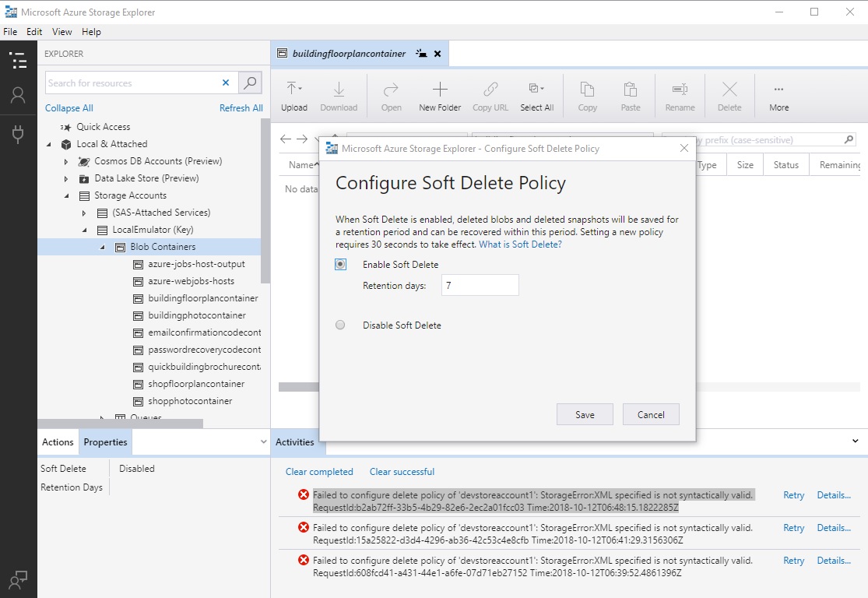Select the Disable Soft Delete radio button
The height and width of the screenshot is (598, 868).
coord(339,325)
